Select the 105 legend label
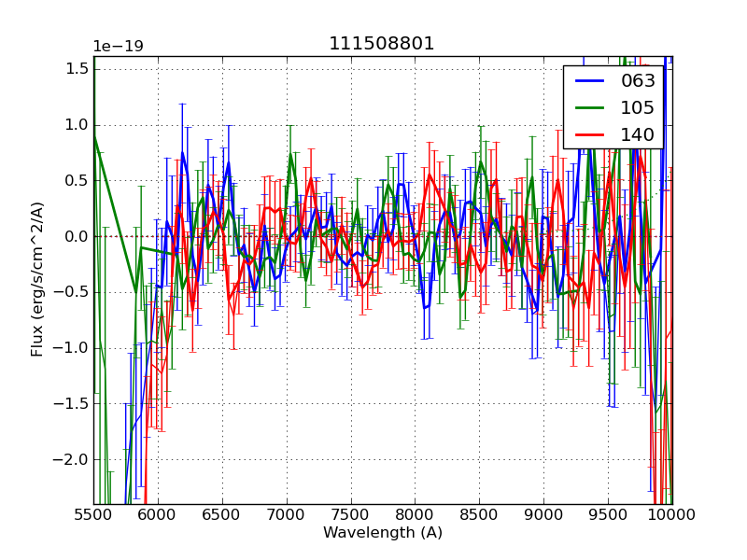 638,107
